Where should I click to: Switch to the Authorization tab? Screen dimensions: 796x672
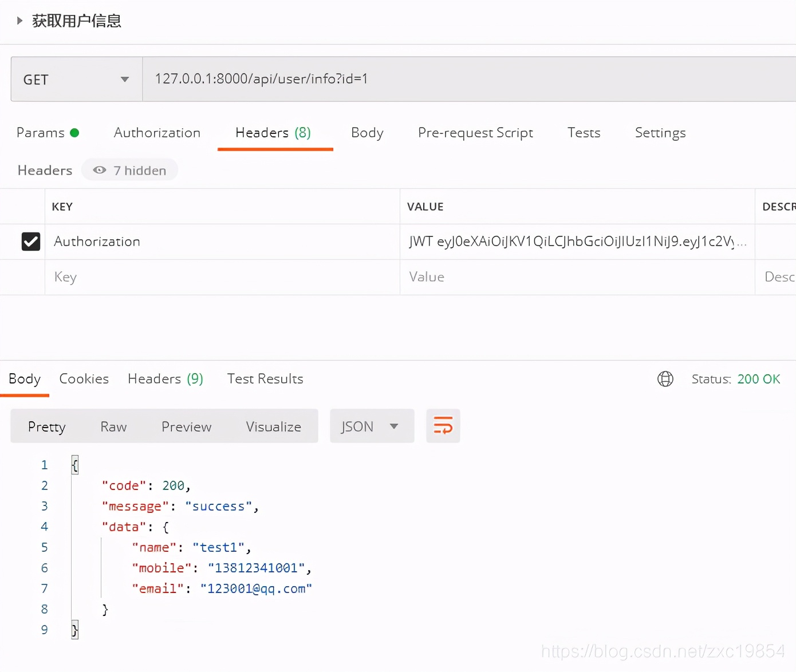click(157, 132)
